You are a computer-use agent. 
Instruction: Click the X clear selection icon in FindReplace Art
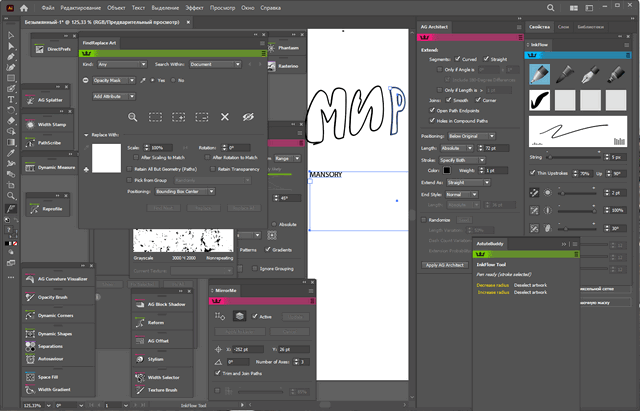(224, 116)
